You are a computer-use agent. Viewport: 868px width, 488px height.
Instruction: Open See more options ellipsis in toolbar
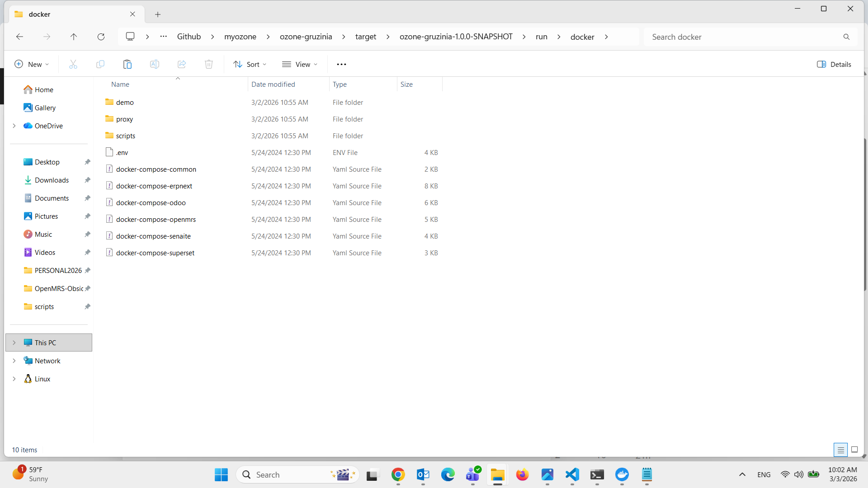(341, 64)
